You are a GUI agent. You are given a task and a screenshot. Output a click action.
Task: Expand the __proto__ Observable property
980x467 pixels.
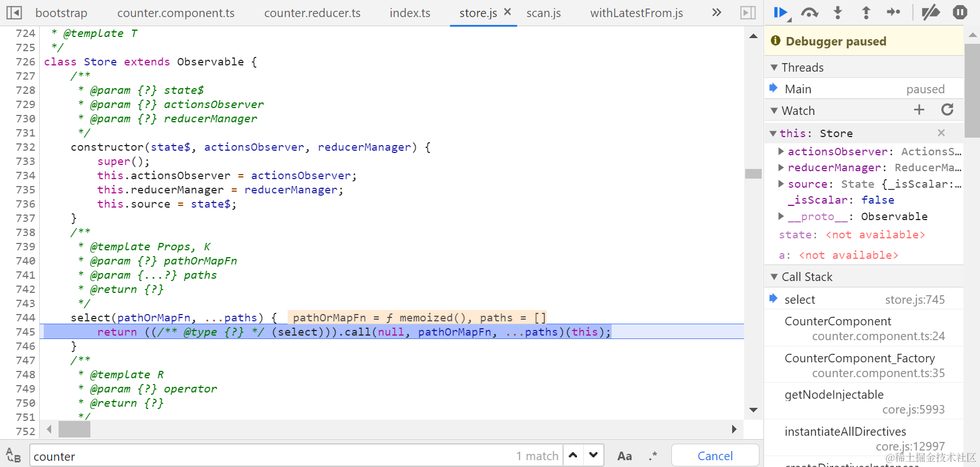pyautogui.click(x=781, y=216)
